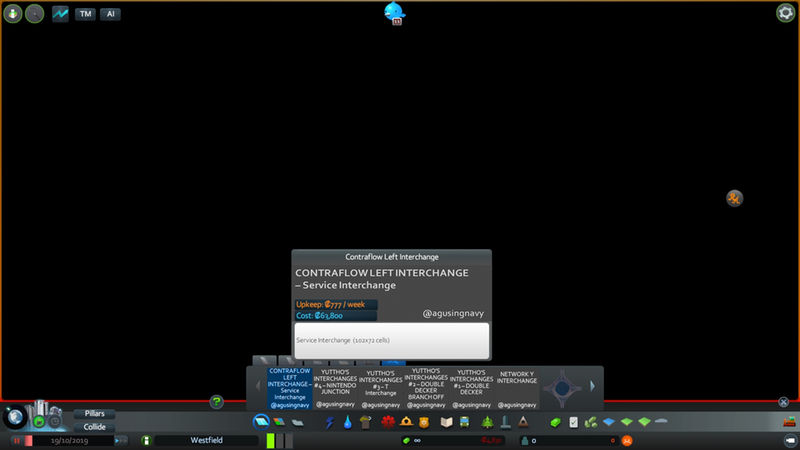Select Network Y Interchange asset
Image resolution: width=800 pixels, height=450 pixels.
coord(517,387)
